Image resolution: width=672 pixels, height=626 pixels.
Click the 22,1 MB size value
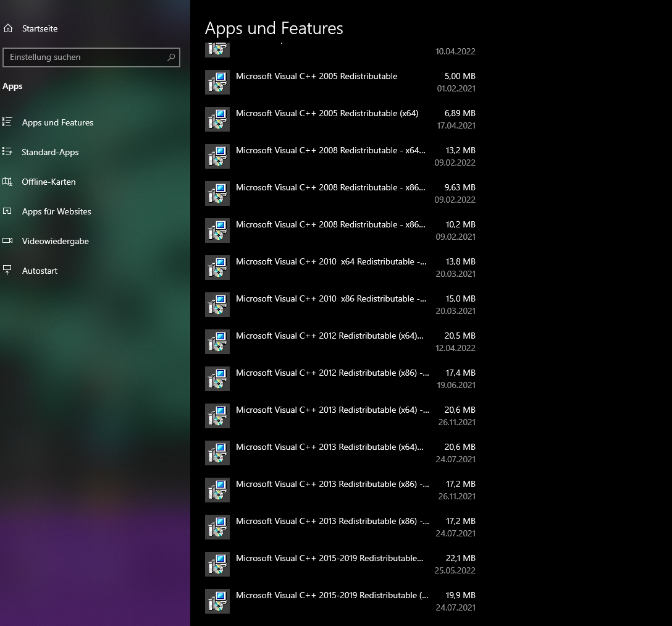460,558
